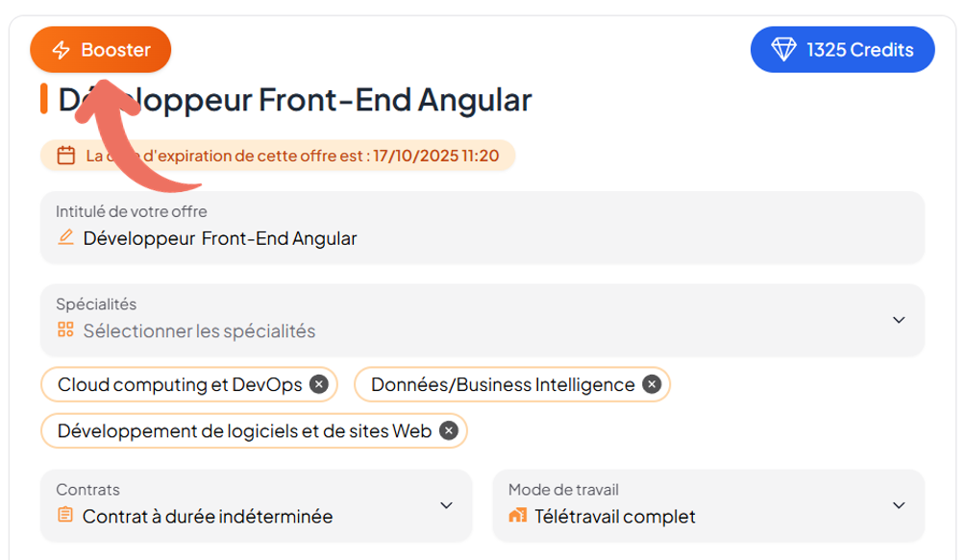Expand the Spécialités dropdown chevron
The height and width of the screenshot is (560, 966).
click(899, 320)
